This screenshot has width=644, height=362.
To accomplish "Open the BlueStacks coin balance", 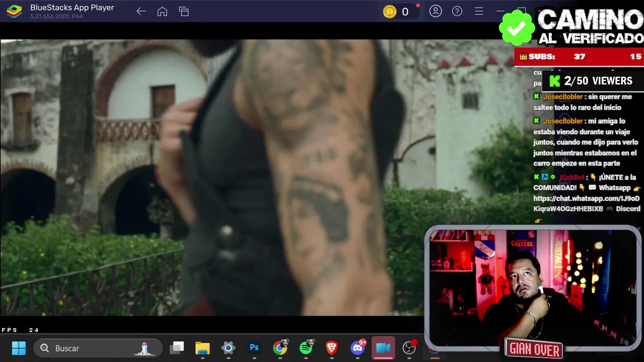I will tap(400, 12).
